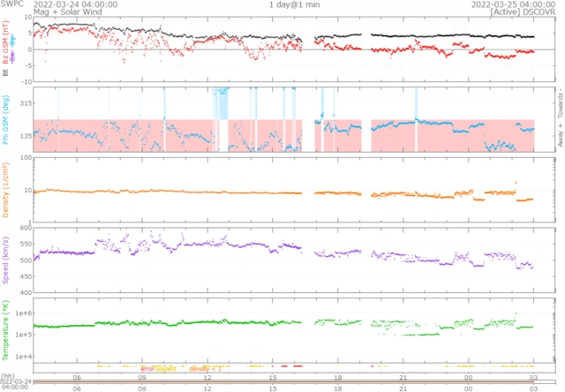Select the Speed (km/s) axis label

tap(6, 260)
